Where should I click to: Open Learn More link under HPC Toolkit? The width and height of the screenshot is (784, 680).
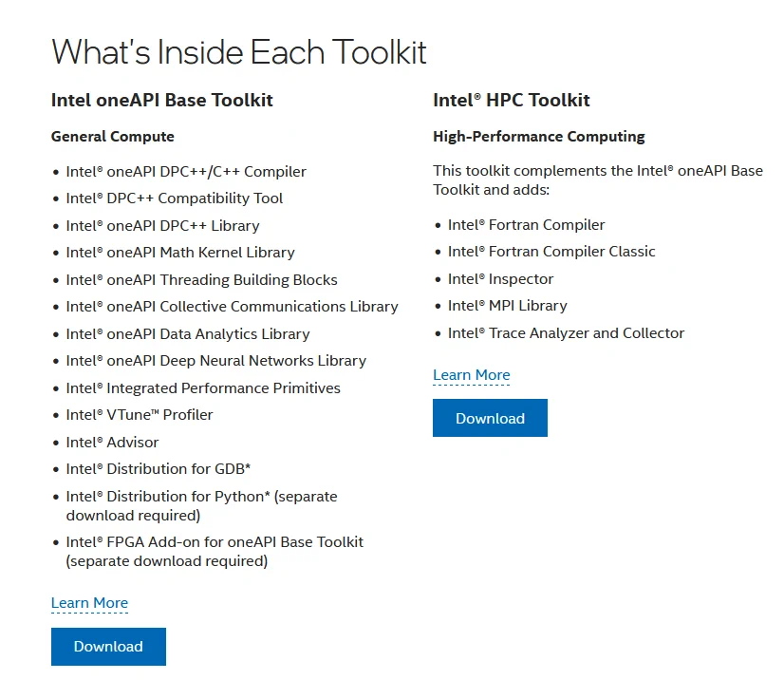[472, 375]
